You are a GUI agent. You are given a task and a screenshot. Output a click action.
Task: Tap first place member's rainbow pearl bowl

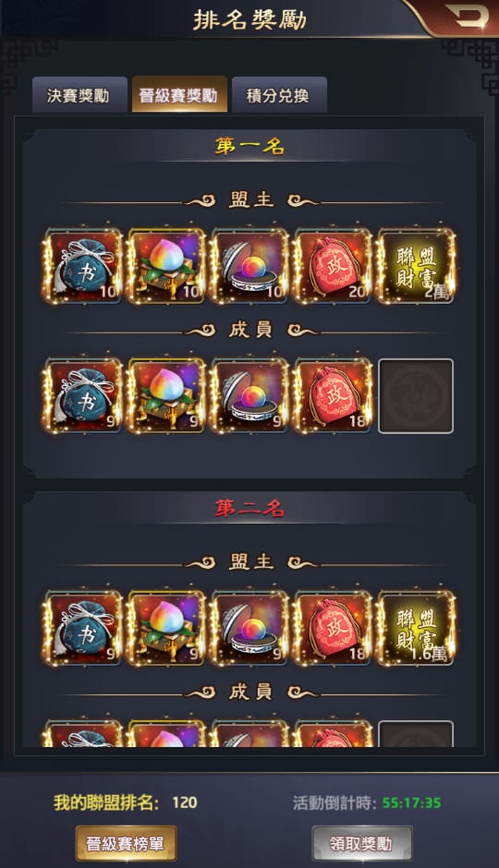[x=249, y=396]
